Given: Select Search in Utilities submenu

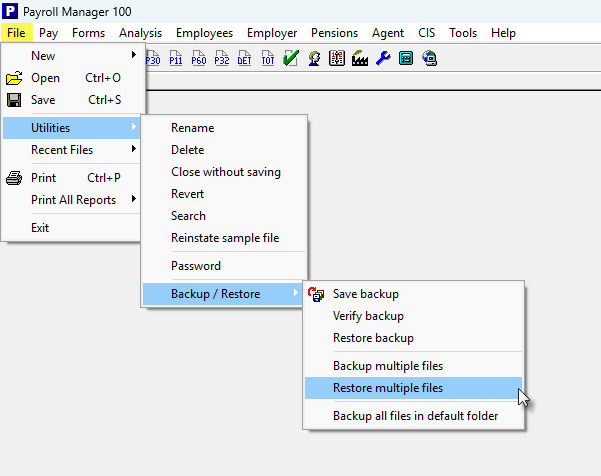Looking at the screenshot, I should [225, 216].
